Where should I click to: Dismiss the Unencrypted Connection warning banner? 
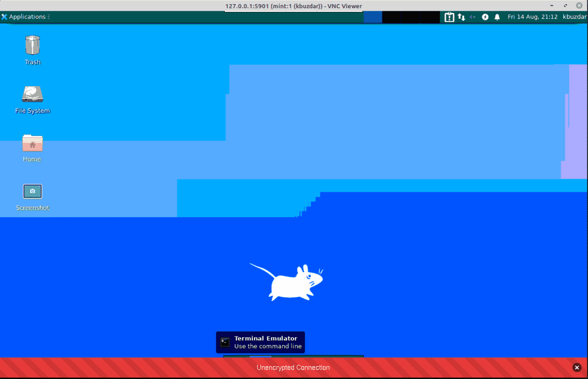pyautogui.click(x=577, y=368)
